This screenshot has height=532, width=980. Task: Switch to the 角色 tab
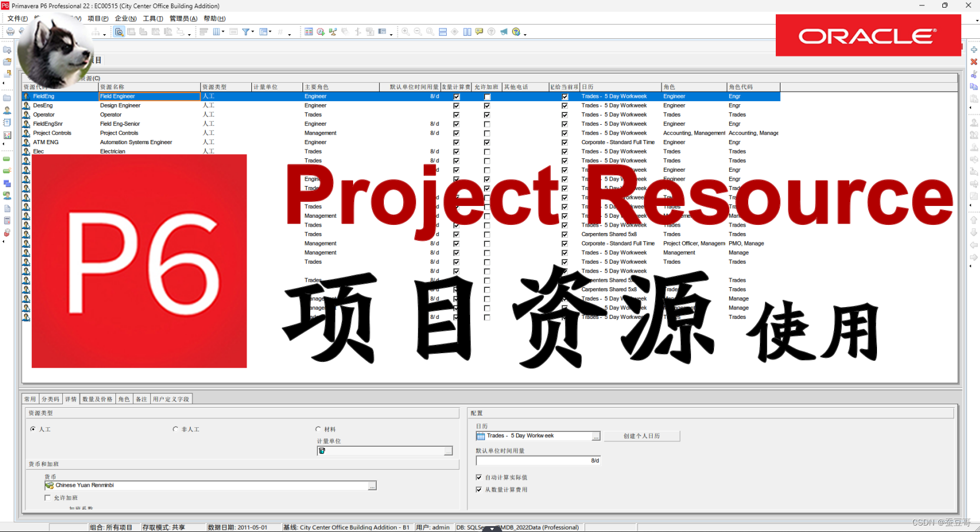[x=124, y=399]
